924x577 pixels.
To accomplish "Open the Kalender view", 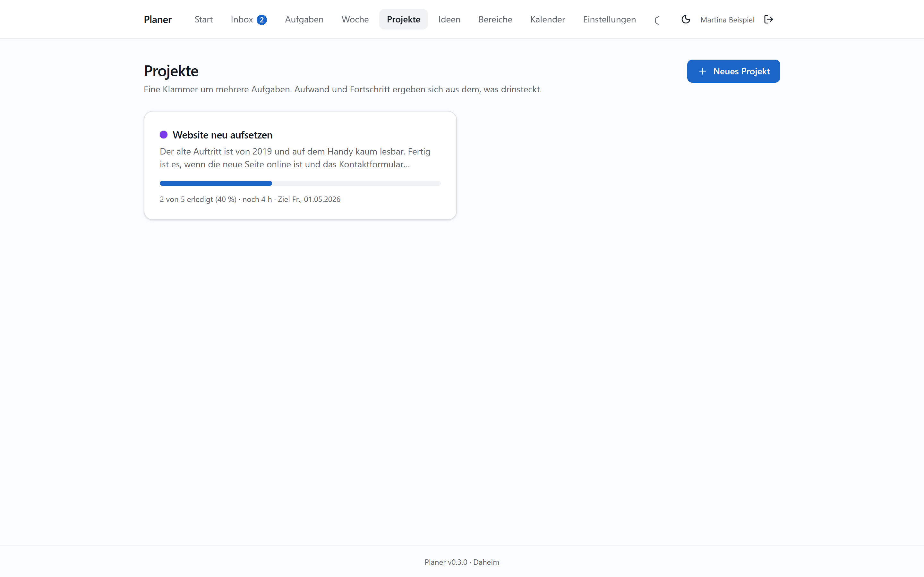I will pos(548,20).
